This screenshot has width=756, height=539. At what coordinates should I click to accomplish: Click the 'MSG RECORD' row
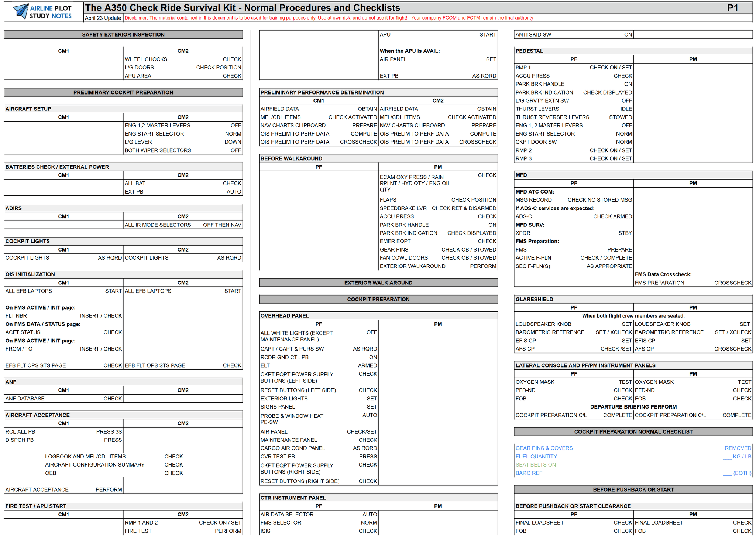coord(574,200)
